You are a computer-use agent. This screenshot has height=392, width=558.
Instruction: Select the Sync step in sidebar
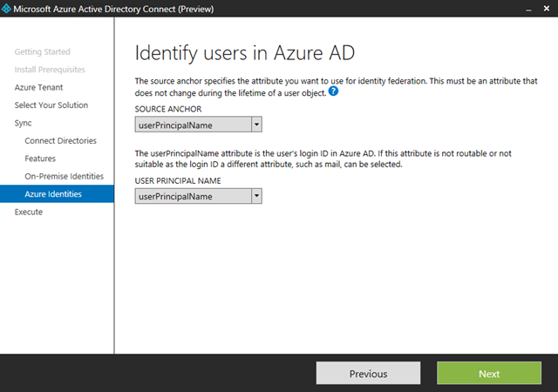24,123
